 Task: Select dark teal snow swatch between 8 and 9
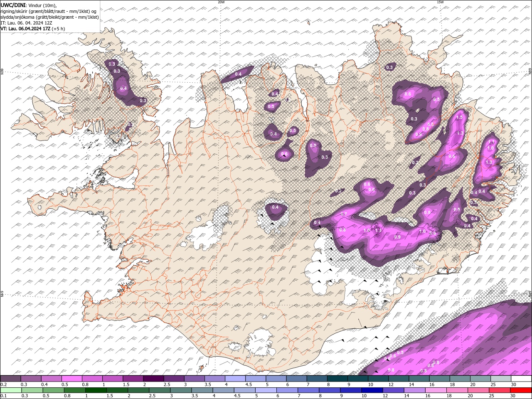337,379
